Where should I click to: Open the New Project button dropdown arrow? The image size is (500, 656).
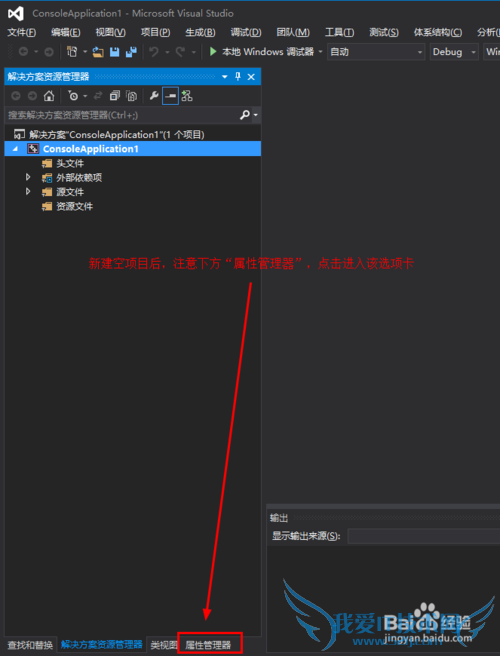click(x=85, y=52)
